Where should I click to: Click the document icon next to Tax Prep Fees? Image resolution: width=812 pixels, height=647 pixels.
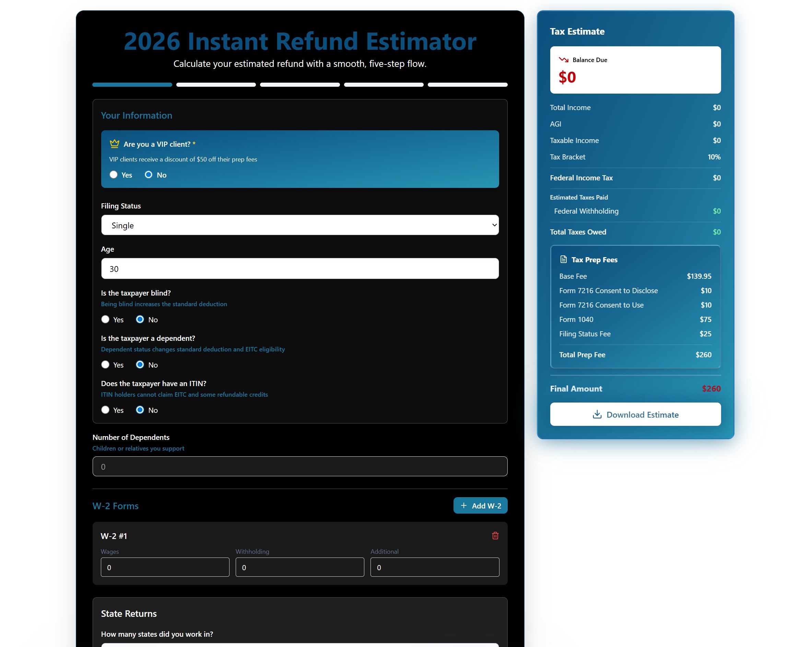pyautogui.click(x=563, y=259)
